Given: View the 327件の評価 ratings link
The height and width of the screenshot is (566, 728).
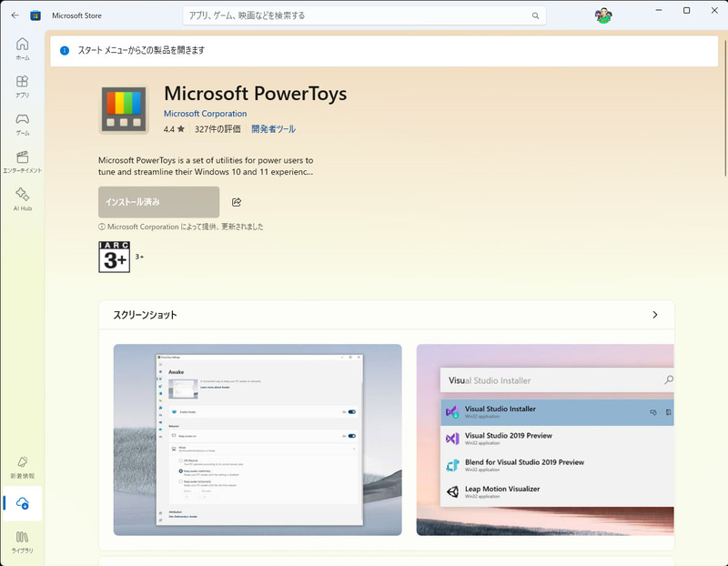Looking at the screenshot, I should 217,130.
